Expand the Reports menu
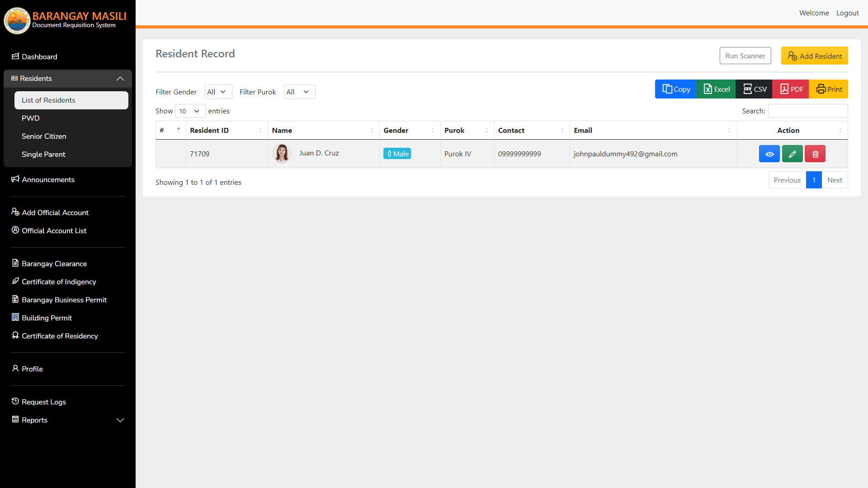This screenshot has height=488, width=868. coord(120,420)
